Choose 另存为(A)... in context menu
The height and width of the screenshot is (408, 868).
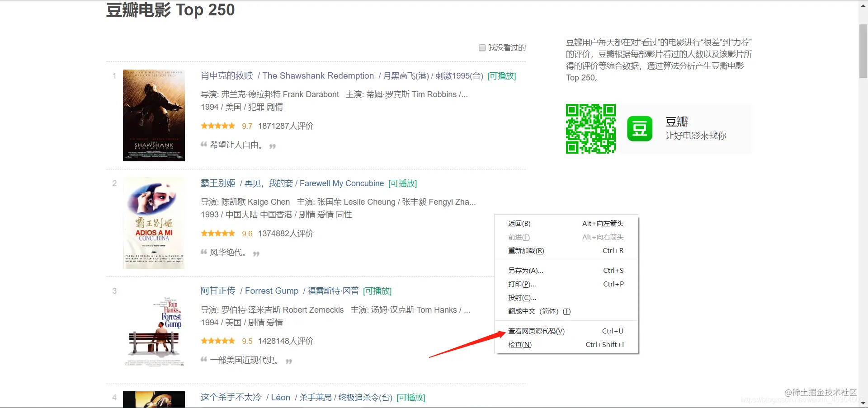tap(566, 271)
